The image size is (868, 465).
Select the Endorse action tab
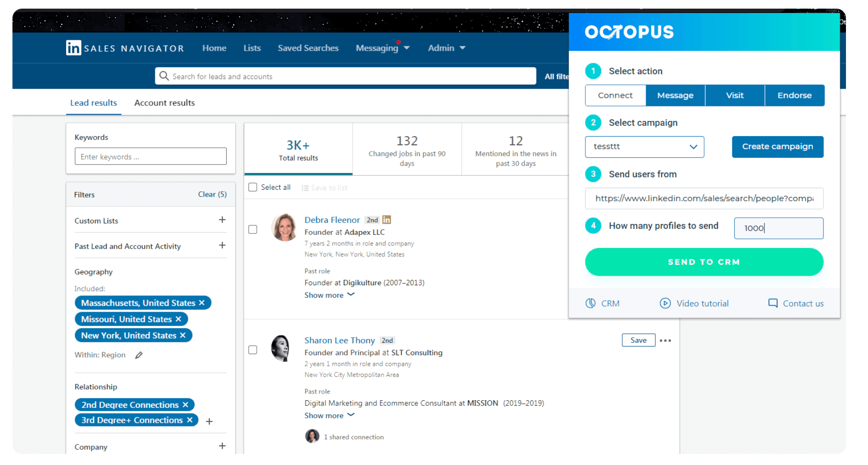point(795,95)
